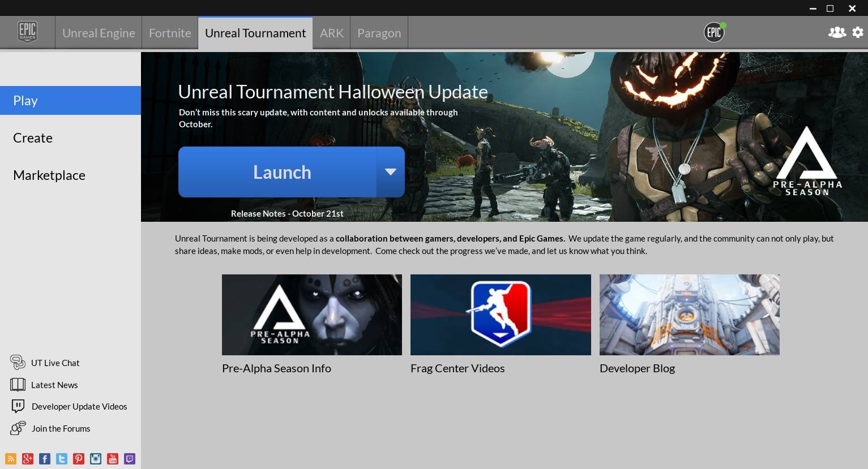This screenshot has width=868, height=469.
Task: Open the UT Live Chat link
Action: [55, 363]
